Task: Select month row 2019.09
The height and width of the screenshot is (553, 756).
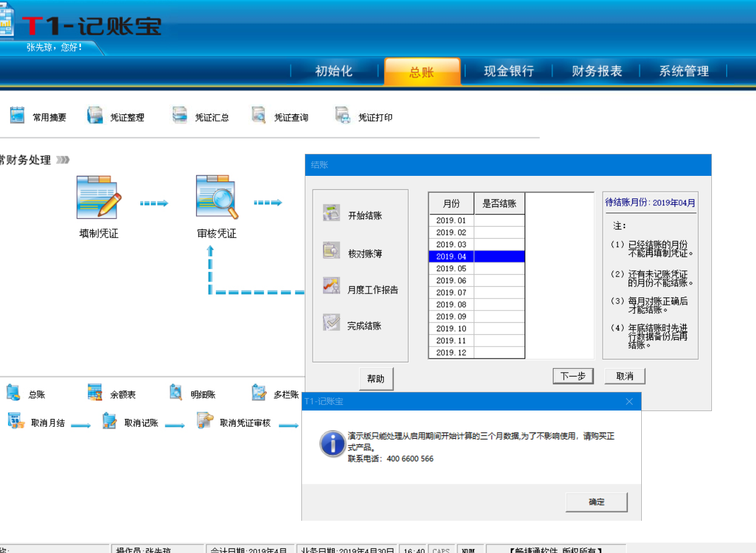Action: (477, 317)
